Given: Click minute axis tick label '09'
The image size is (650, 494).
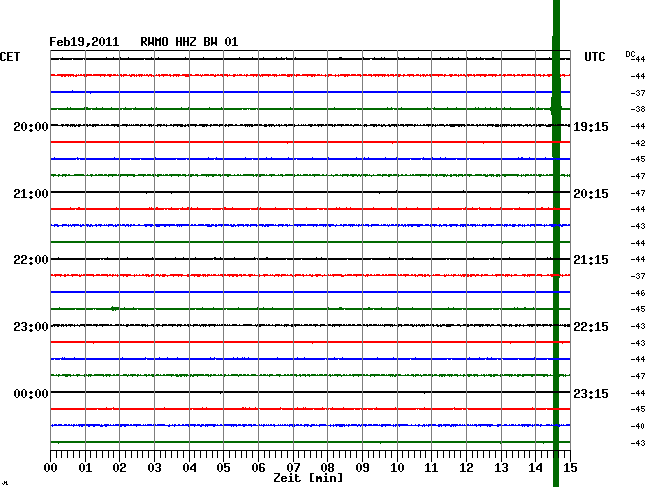Looking at the screenshot, I should pos(362,467).
